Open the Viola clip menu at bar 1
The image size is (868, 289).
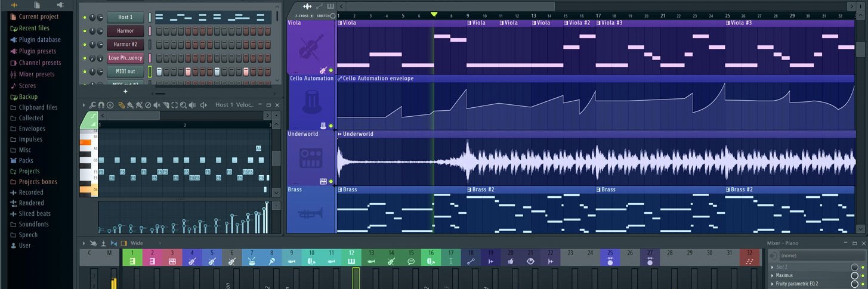pyautogui.click(x=340, y=23)
